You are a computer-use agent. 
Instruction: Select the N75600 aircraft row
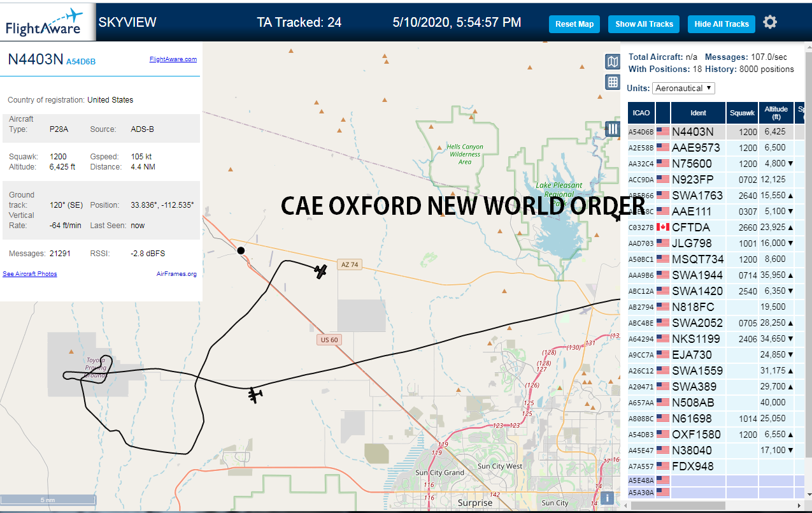click(x=715, y=164)
